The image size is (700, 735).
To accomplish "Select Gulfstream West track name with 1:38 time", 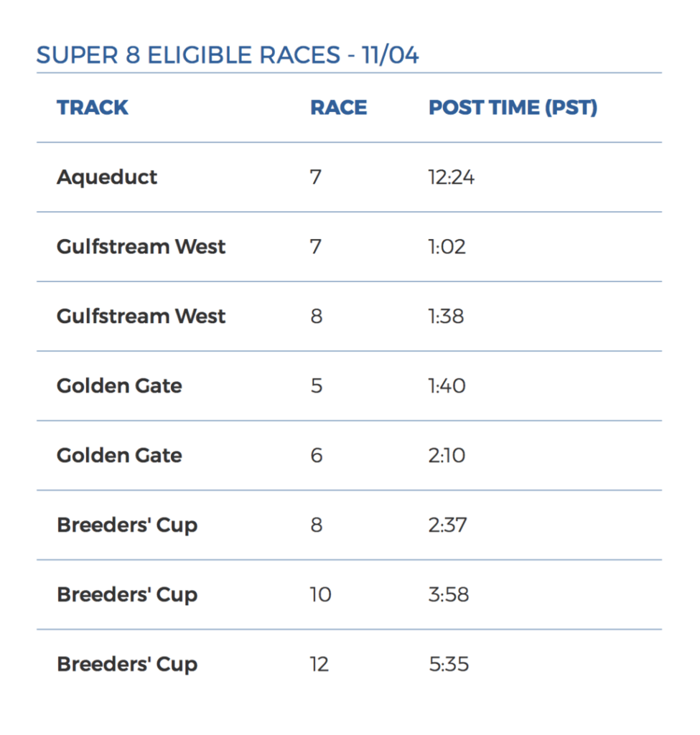I will [x=141, y=316].
